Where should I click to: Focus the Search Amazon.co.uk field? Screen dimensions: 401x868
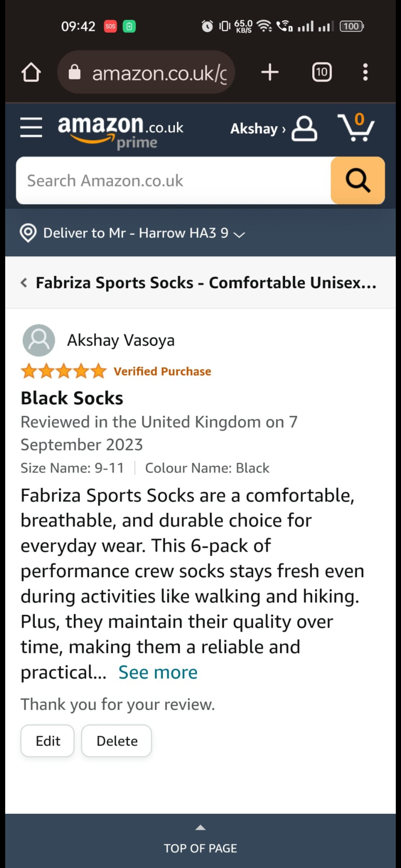[173, 181]
